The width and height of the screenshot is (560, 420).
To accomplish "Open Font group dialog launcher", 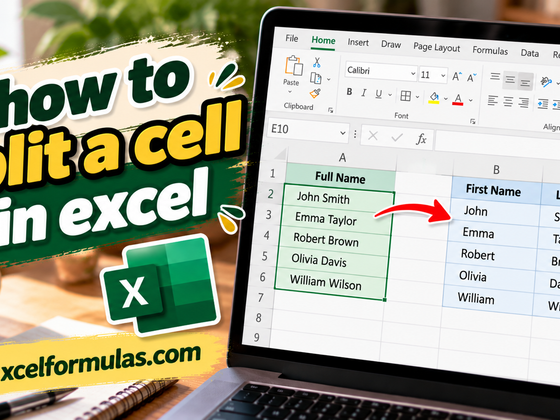I will (x=472, y=121).
